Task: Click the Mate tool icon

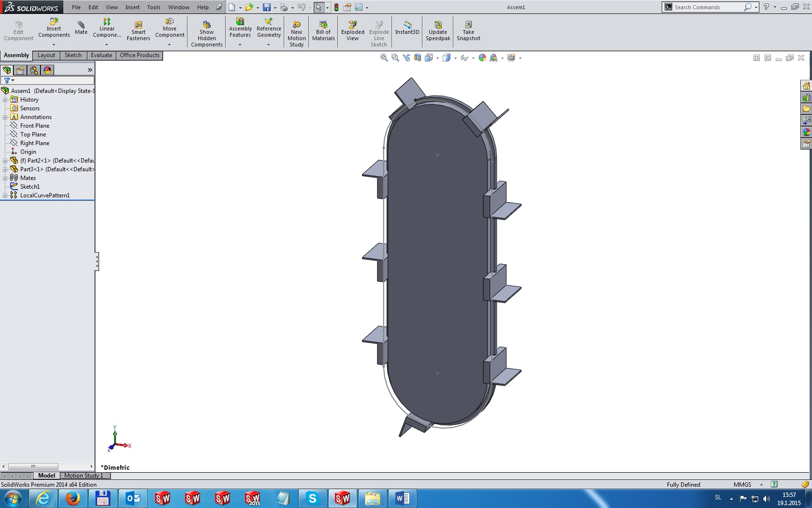Action: [x=81, y=27]
